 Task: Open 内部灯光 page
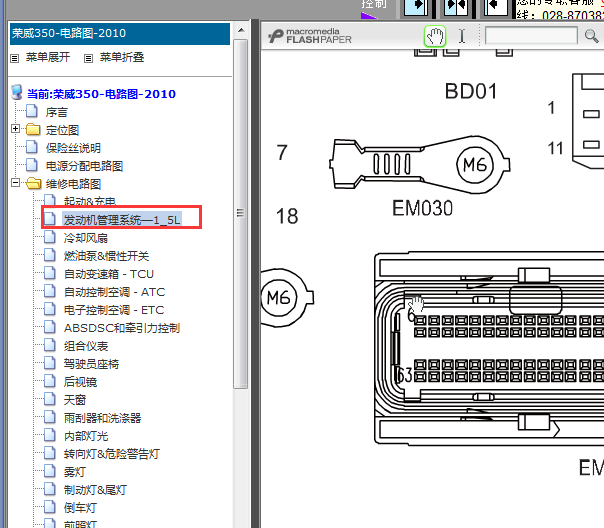pyautogui.click(x=86, y=436)
